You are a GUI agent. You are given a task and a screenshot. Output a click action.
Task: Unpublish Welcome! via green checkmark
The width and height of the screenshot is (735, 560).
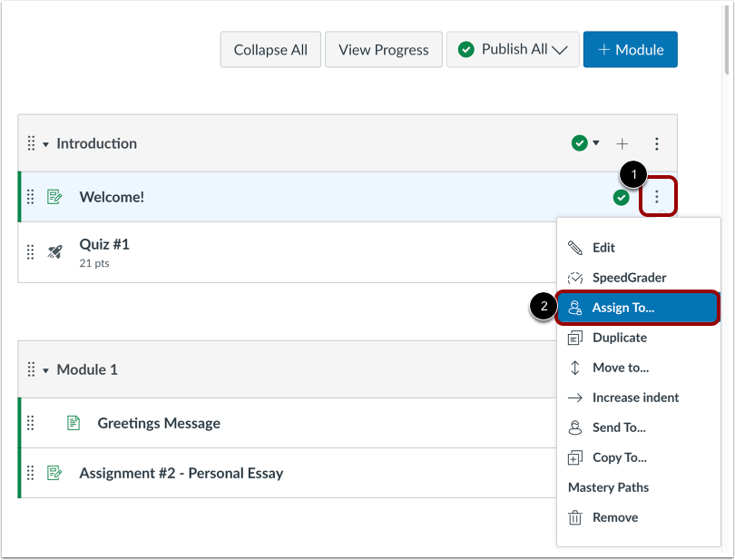(x=621, y=198)
